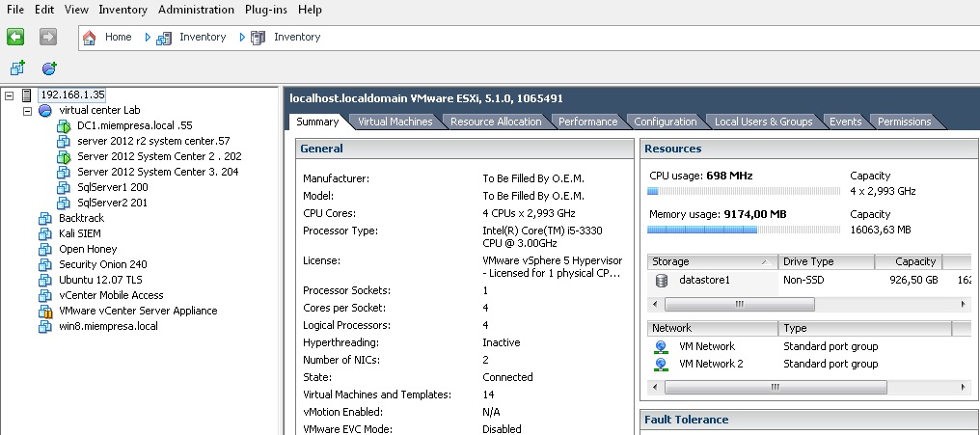Open the Configuration tab

(665, 122)
